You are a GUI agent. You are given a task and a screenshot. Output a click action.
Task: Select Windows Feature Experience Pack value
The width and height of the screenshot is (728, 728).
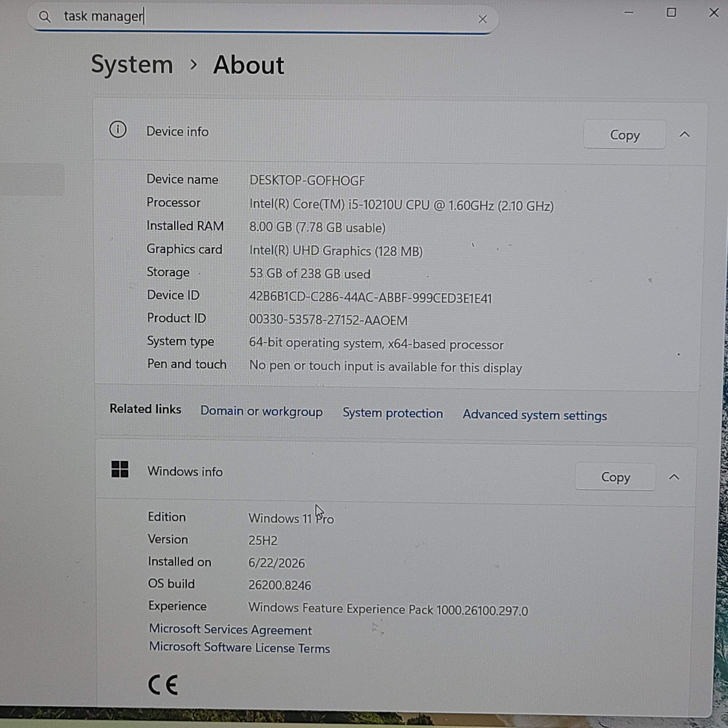388,609
